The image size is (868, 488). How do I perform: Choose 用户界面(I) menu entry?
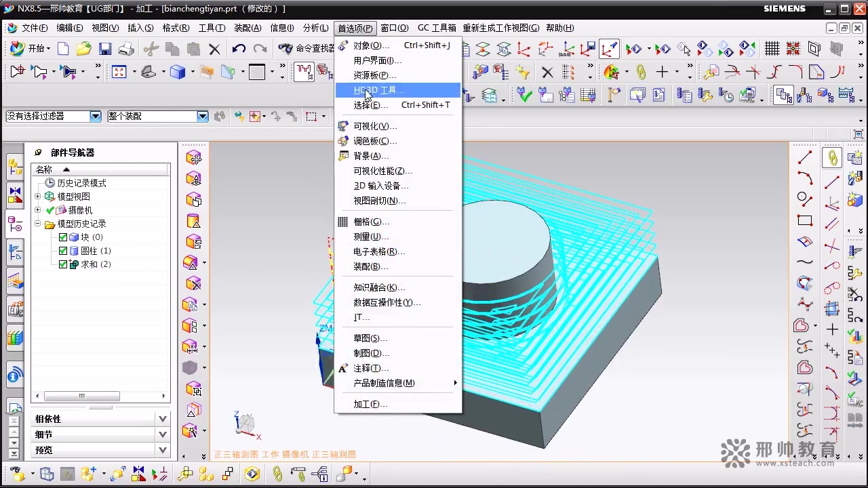(x=398, y=60)
